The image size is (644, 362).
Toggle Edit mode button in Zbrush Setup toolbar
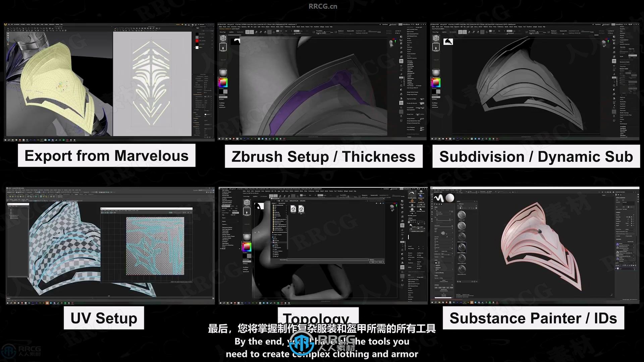coord(248,32)
